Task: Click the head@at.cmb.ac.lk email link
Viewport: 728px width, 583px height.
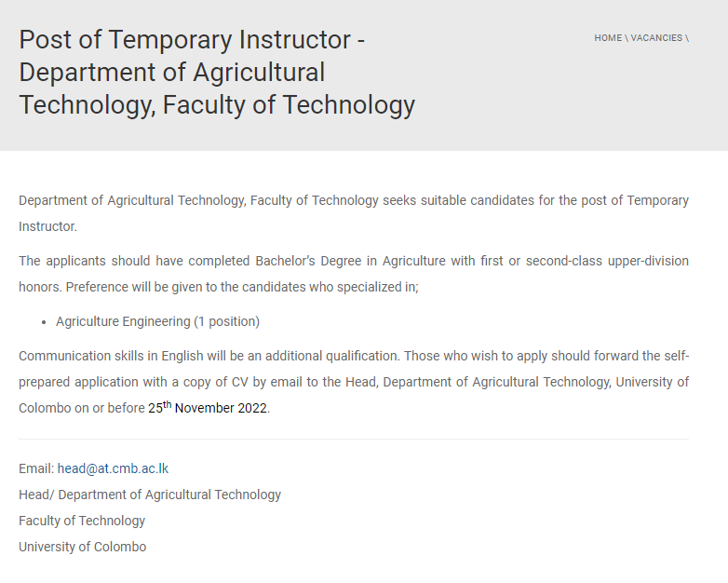Action: pos(113,468)
